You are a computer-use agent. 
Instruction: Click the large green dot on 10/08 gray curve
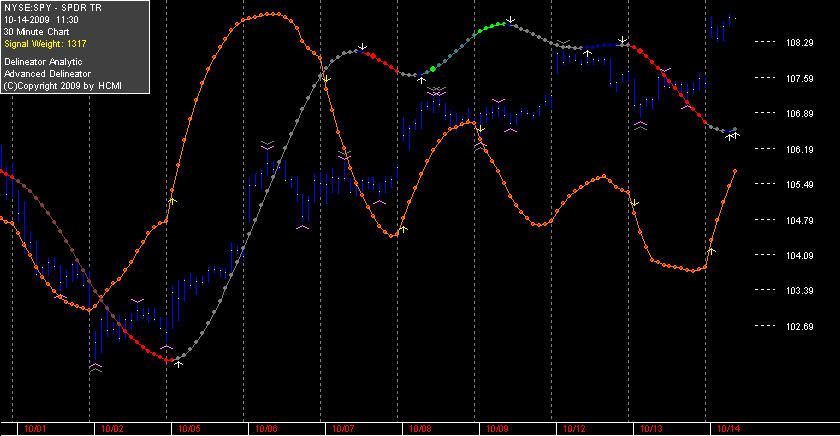(x=433, y=69)
